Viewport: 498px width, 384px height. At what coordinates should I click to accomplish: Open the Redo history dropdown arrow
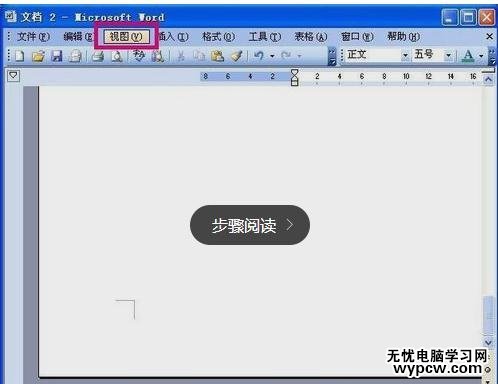(x=300, y=56)
